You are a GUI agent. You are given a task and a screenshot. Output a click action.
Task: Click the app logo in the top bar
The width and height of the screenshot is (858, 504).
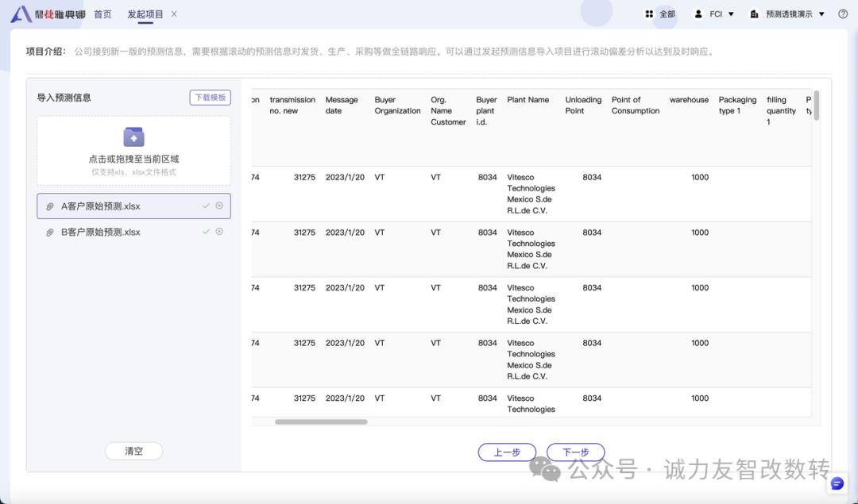pos(48,14)
